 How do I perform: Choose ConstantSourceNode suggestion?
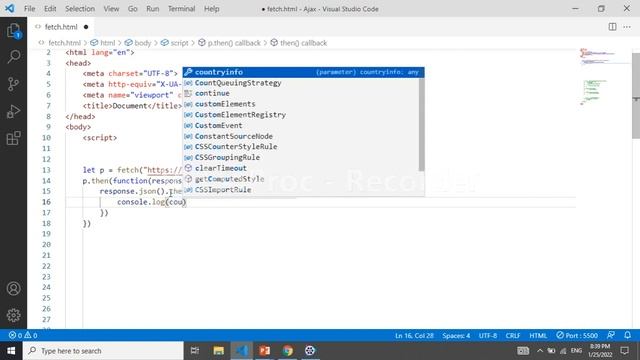click(301, 136)
